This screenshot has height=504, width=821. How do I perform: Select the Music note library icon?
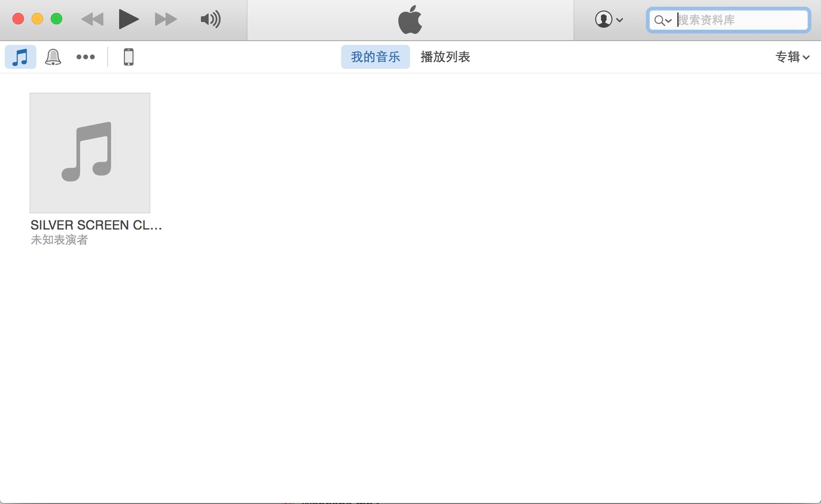21,57
